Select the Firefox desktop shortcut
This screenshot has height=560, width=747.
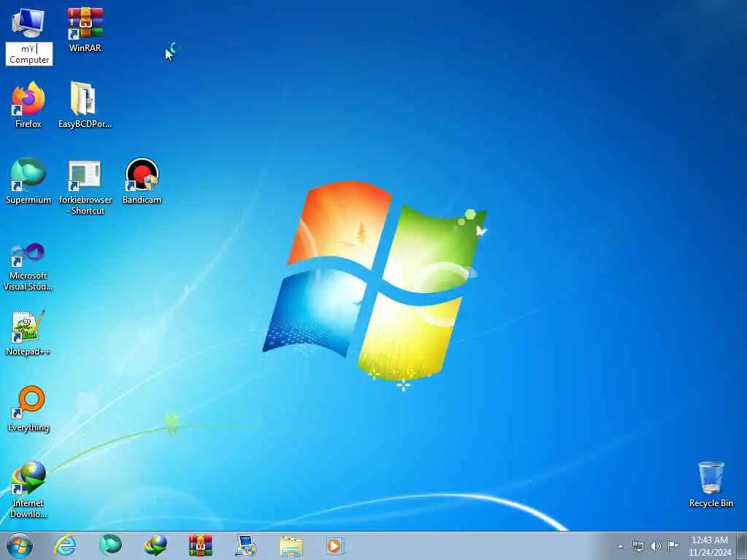28,105
